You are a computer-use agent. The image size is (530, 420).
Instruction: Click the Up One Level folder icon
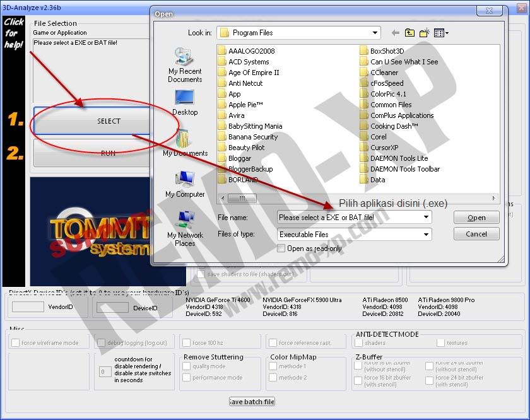tap(410, 33)
